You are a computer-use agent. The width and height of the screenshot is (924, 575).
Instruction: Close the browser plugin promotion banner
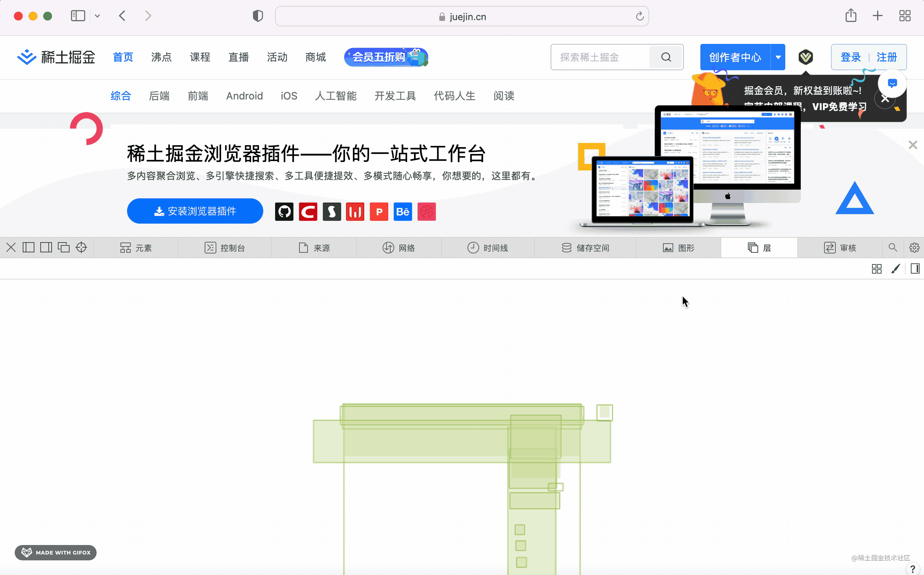pos(913,145)
